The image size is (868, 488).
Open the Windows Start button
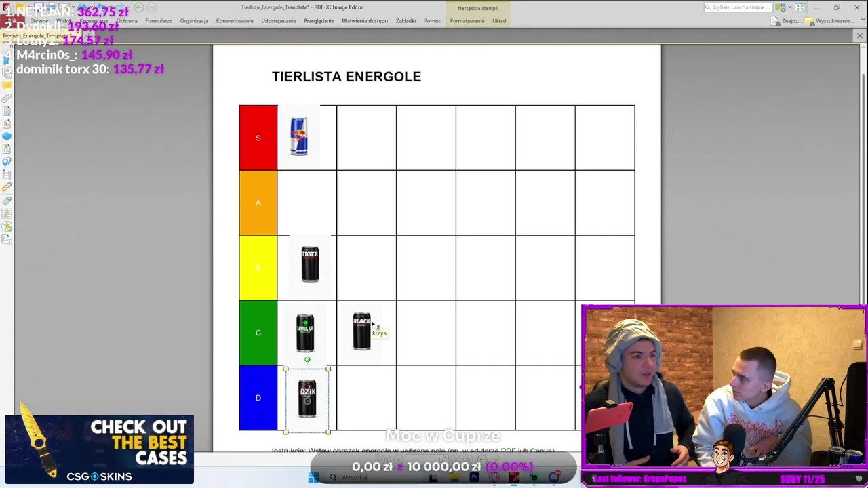click(x=313, y=478)
